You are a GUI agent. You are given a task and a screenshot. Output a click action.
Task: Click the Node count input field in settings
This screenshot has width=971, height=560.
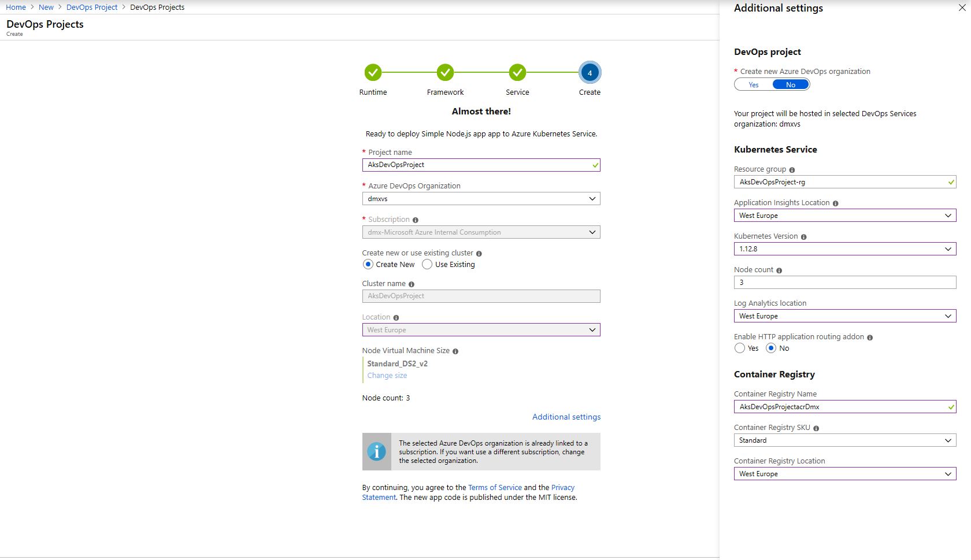pos(845,283)
